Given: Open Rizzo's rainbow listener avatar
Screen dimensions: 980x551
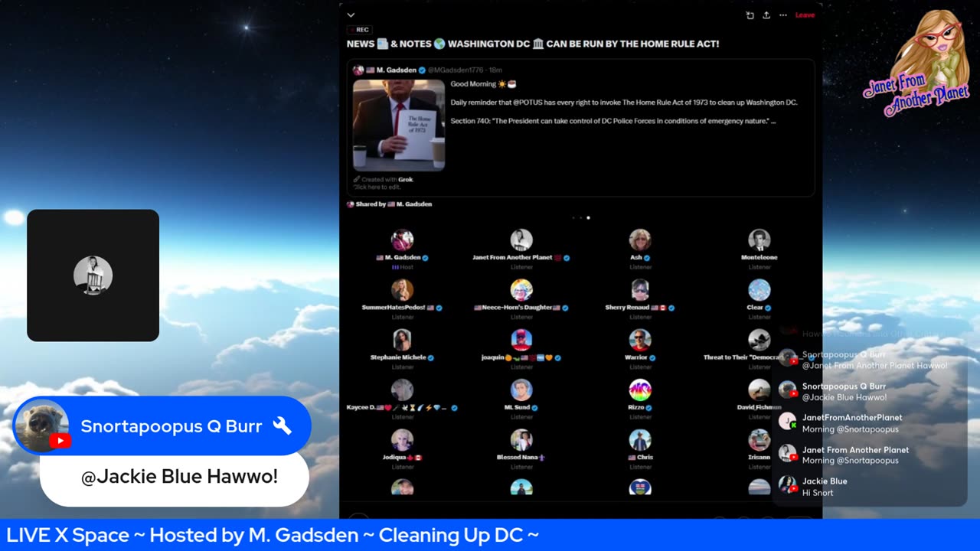Looking at the screenshot, I should 640,390.
